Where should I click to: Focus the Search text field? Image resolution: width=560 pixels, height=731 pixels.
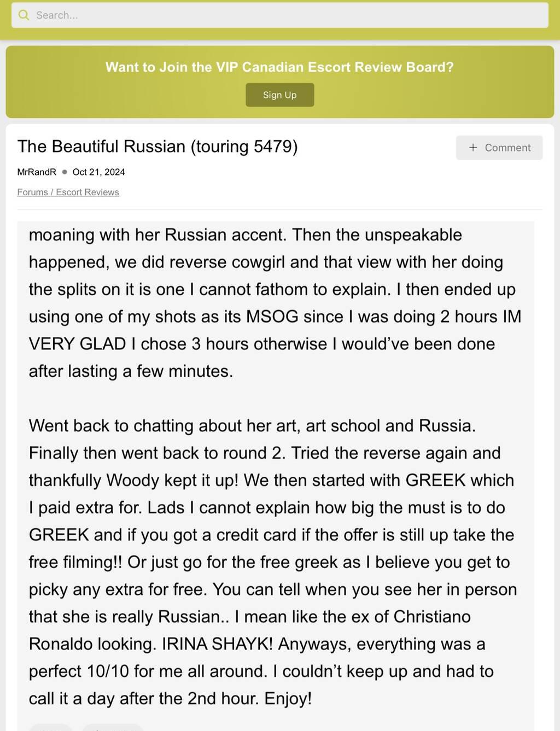click(284, 15)
